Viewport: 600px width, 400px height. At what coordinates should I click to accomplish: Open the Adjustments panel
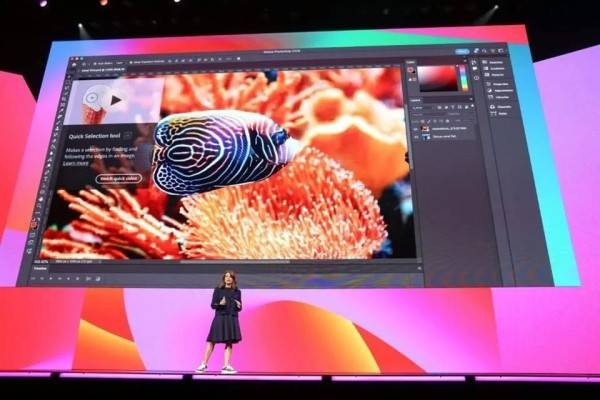pos(500,90)
